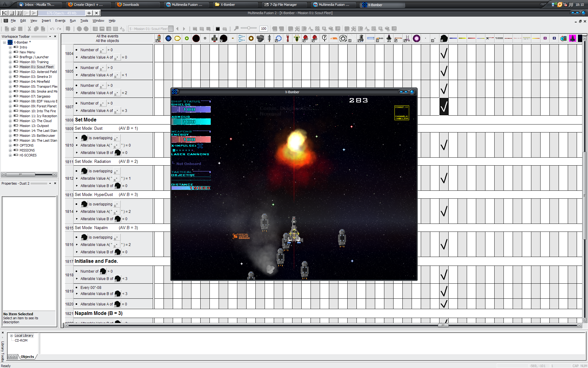Viewport: 588px width, 368px height.
Task: Close the Workspace Toolbar panel
Action: [55, 36]
